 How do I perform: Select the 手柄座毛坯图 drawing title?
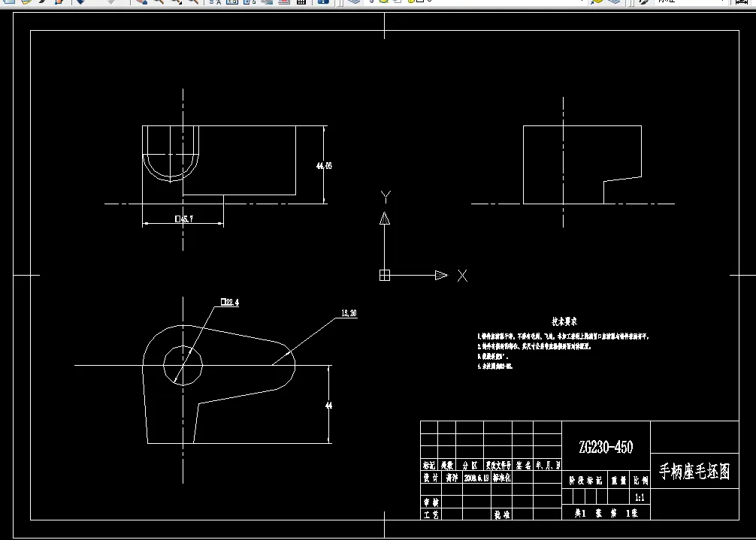694,471
